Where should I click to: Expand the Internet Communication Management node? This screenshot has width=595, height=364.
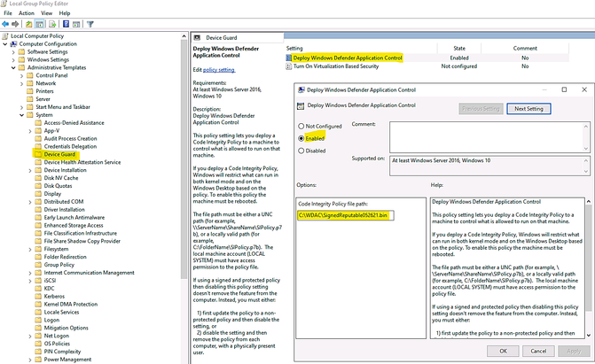point(30,273)
